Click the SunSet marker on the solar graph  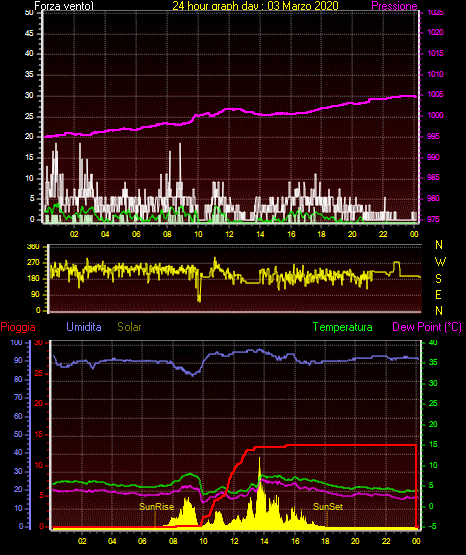[328, 507]
